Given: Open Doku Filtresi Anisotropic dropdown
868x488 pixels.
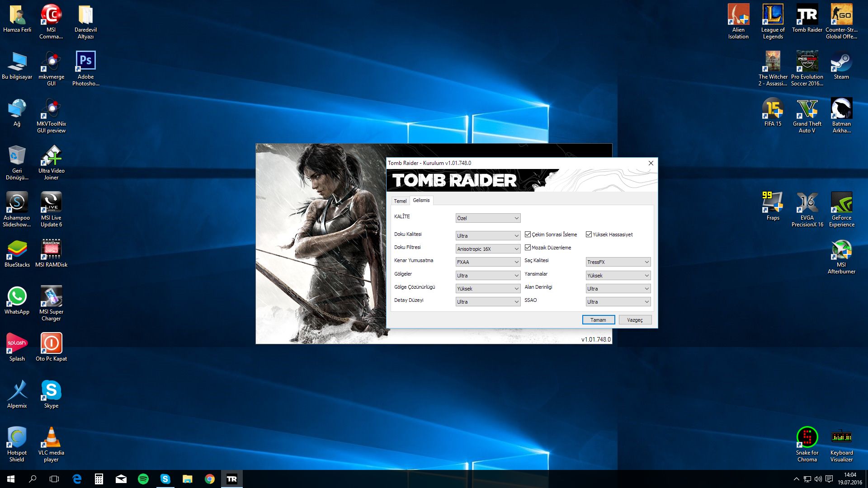Looking at the screenshot, I should 488,249.
